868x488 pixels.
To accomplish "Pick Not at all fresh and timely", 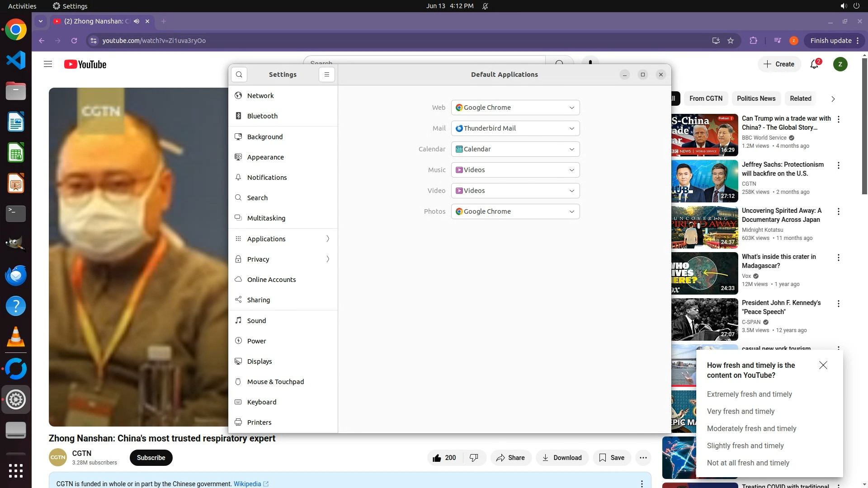I will click(x=748, y=463).
